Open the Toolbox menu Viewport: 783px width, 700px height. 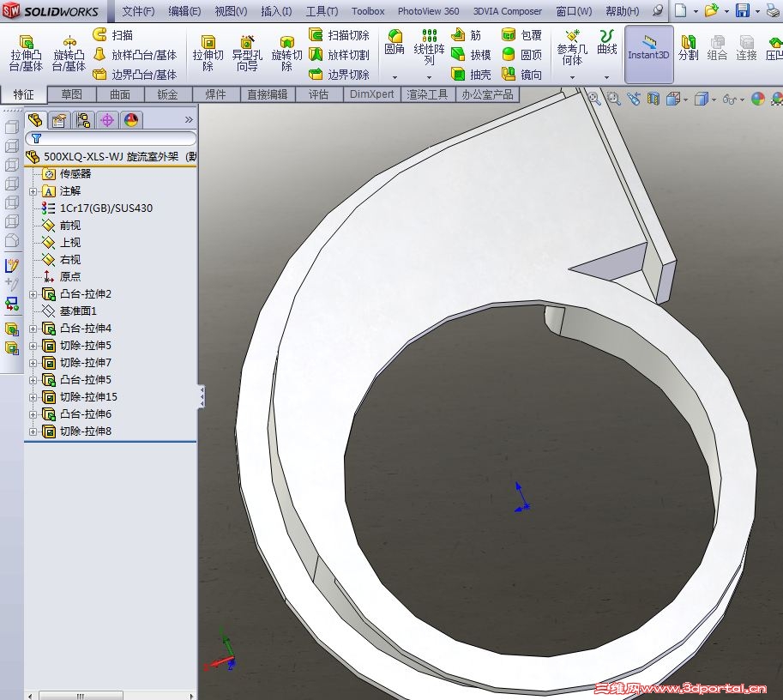(x=368, y=11)
